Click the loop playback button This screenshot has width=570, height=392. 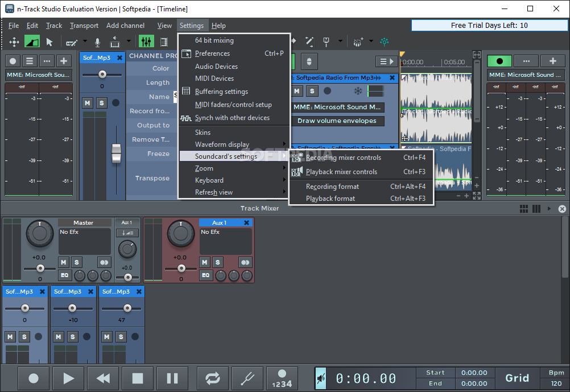[x=213, y=378]
